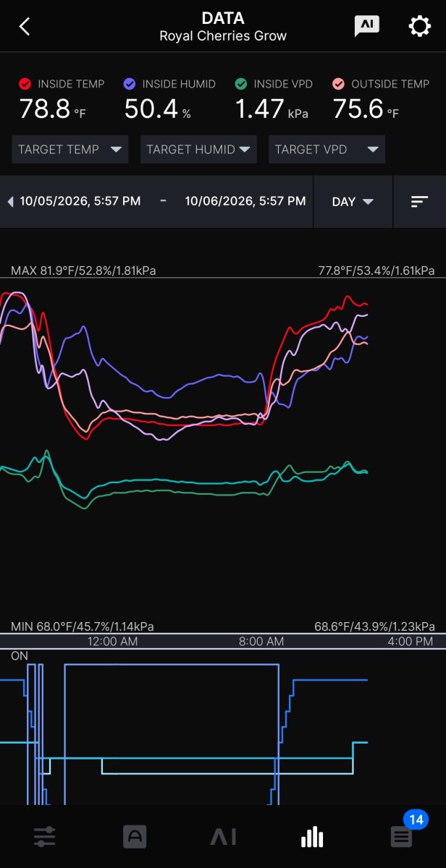Open the AI chat bubble icon
The image size is (446, 868).
click(367, 26)
